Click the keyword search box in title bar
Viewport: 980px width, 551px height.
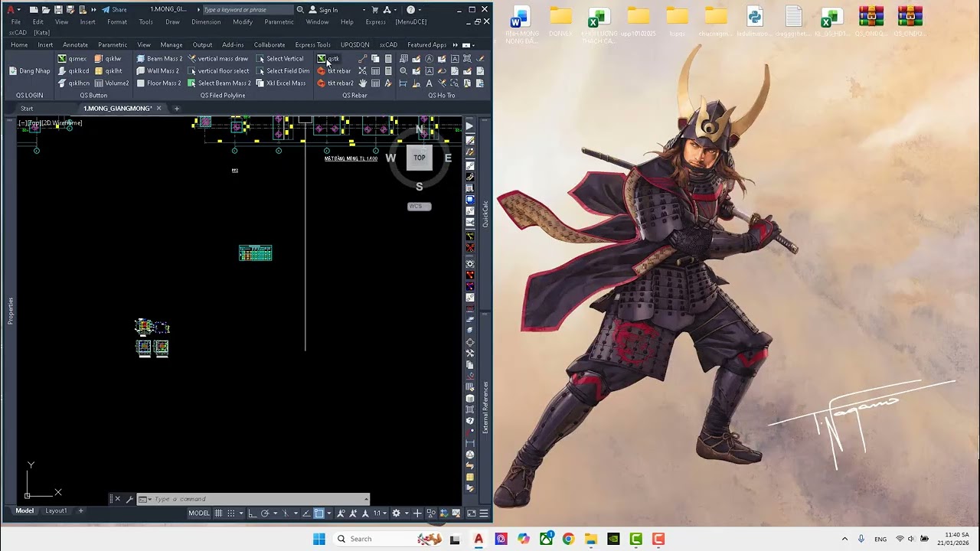click(x=248, y=10)
